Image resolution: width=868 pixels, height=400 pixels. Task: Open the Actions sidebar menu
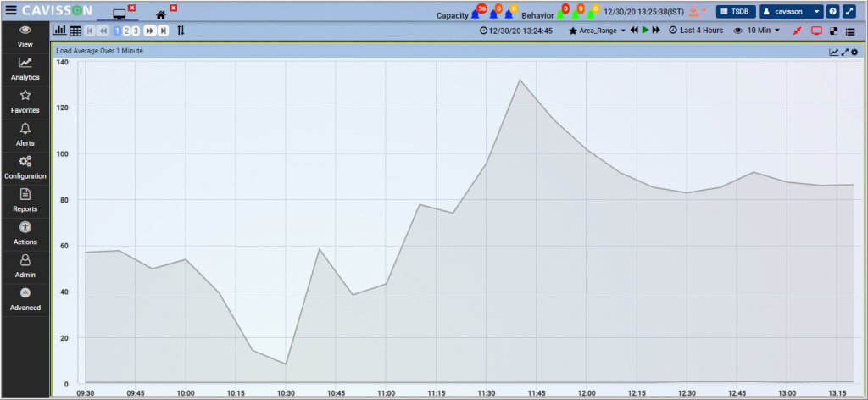[x=25, y=234]
